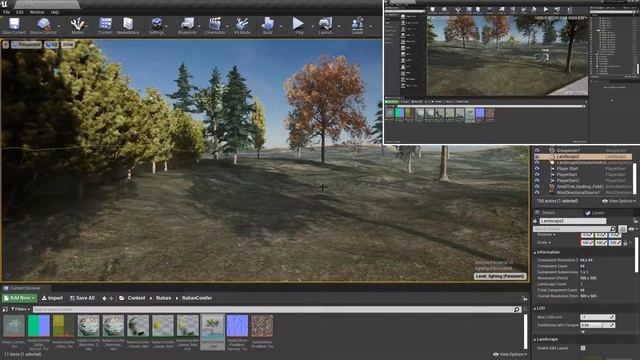Toggle visibility of WindDirectionalSource1 row
640x360 pixels.
click(x=537, y=192)
